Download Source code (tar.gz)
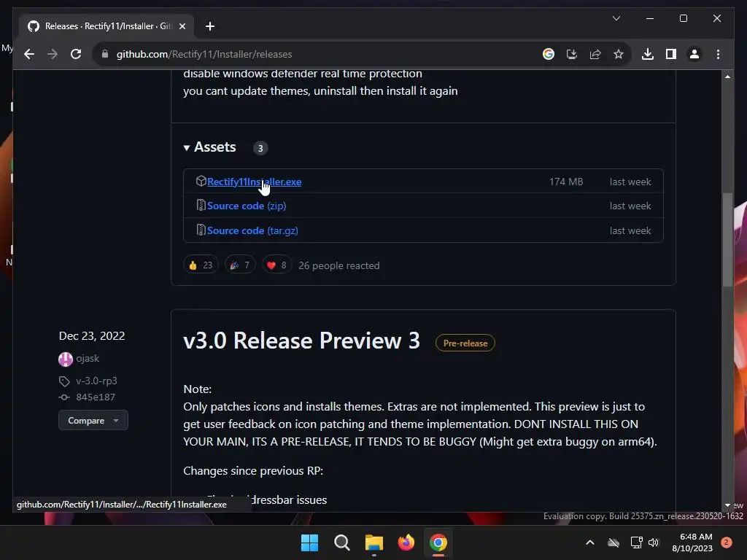 coord(252,230)
